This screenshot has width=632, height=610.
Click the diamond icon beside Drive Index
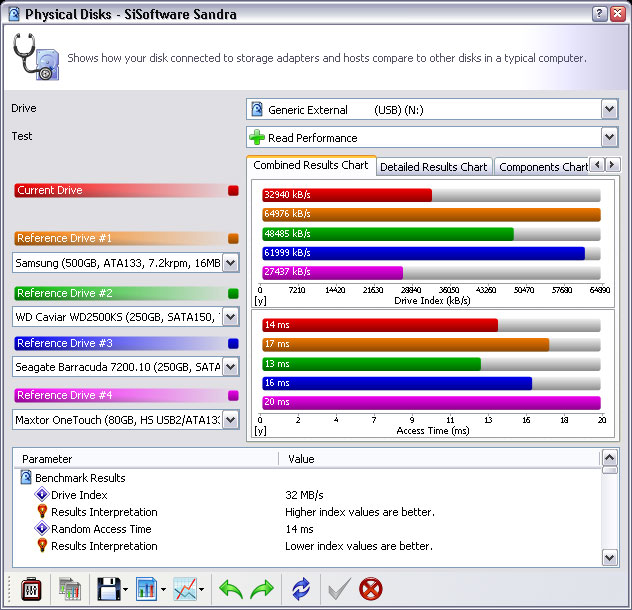coord(42,494)
